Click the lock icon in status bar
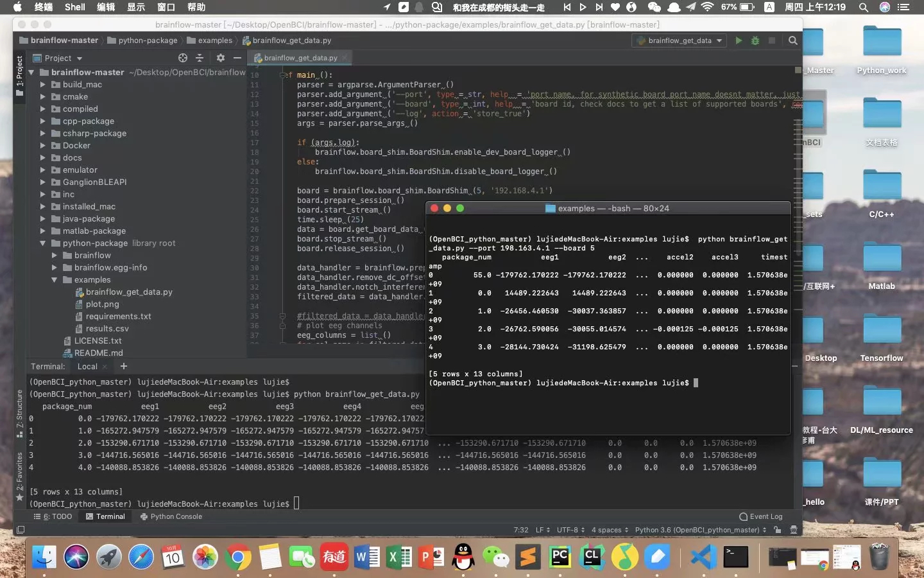 click(778, 530)
